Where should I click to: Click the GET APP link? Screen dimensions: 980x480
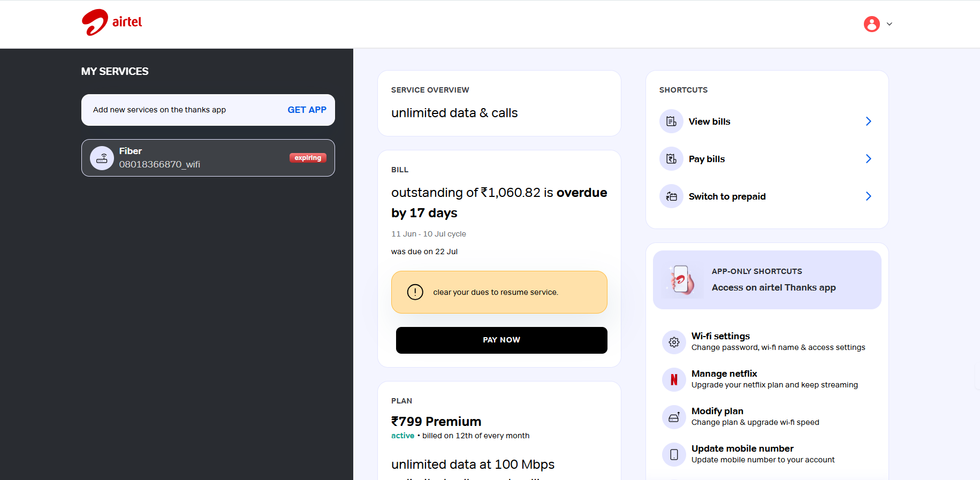click(307, 110)
